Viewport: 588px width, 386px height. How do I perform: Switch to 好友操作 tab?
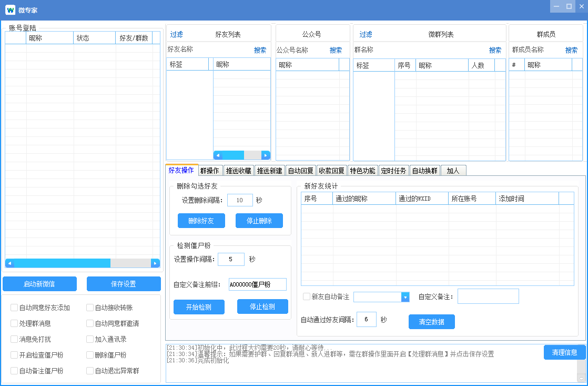[x=181, y=170]
